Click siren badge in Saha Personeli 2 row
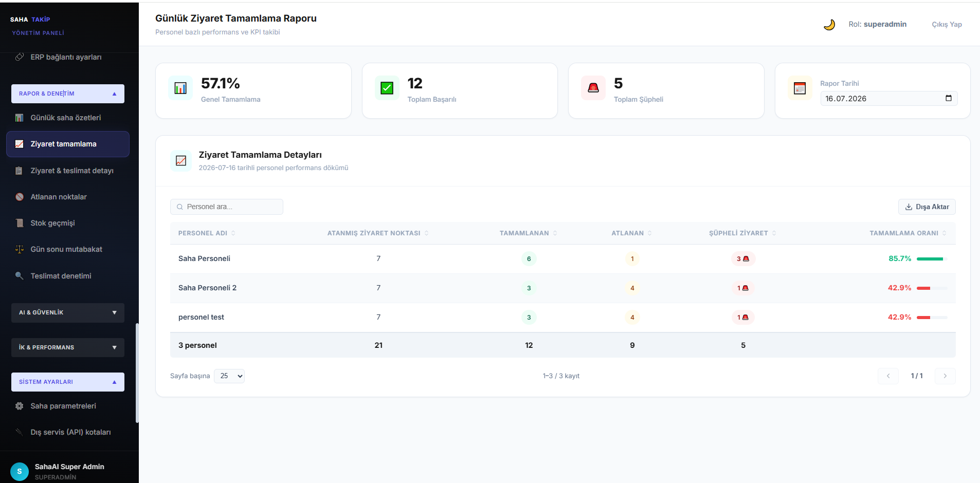Image resolution: width=980 pixels, height=483 pixels. 743,288
